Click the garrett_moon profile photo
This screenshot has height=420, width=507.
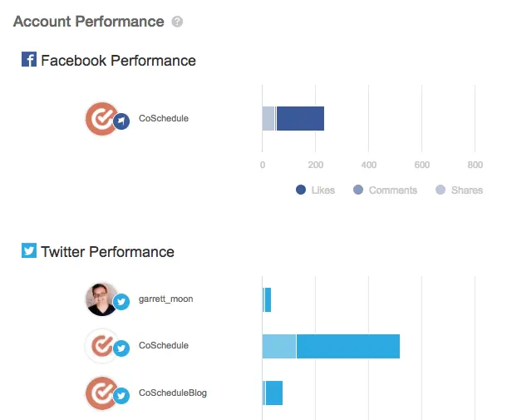click(x=101, y=299)
